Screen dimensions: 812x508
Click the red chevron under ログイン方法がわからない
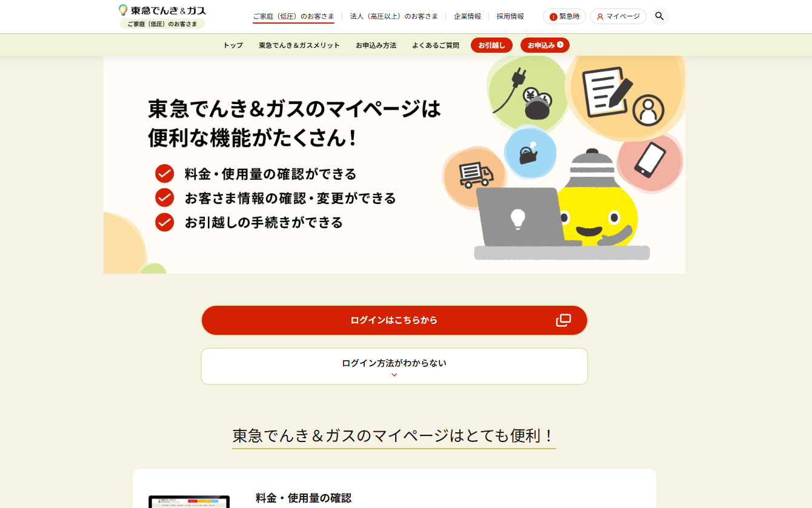394,375
